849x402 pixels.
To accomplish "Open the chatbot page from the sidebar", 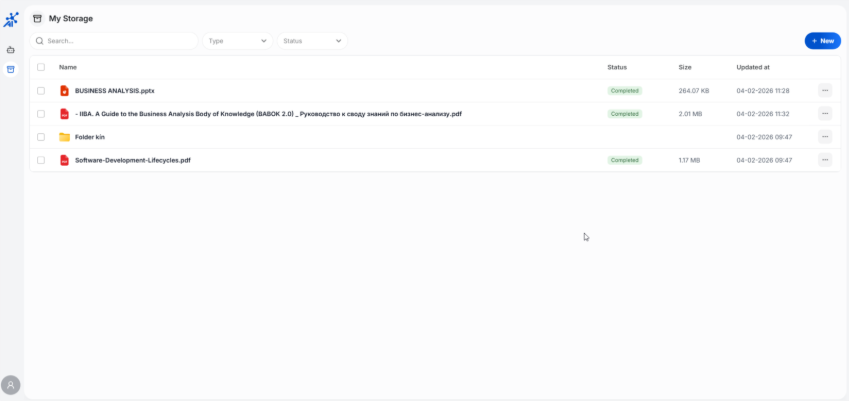I will pos(11,49).
